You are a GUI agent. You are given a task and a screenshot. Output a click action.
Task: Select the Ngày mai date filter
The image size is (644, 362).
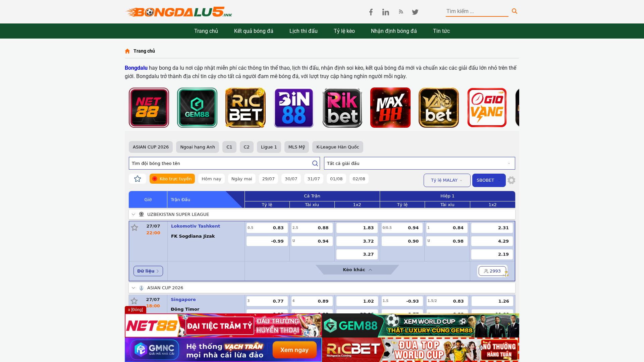(x=241, y=179)
